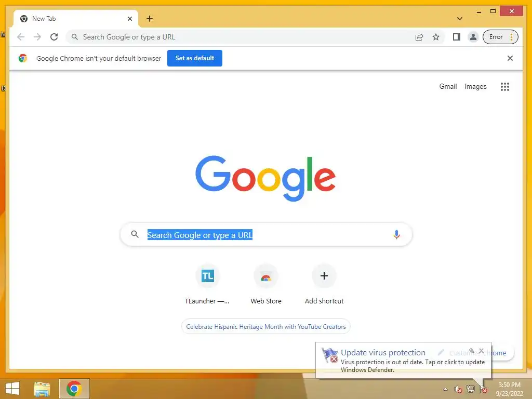
Task: Click the magnifier icon in search box
Action: coord(135,234)
